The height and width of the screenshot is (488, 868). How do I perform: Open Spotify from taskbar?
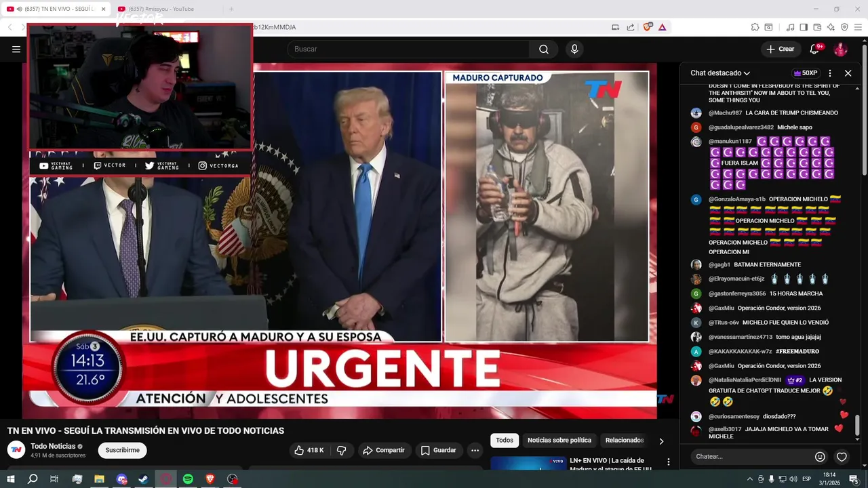[188, 479]
